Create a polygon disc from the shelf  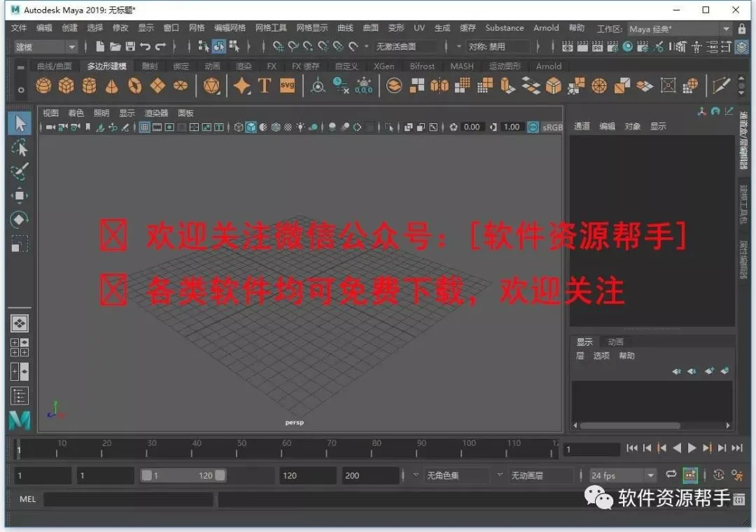(x=181, y=86)
